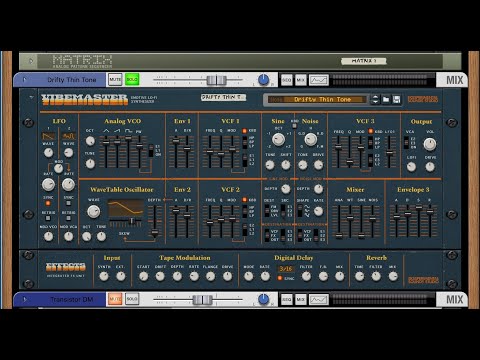The height and width of the screenshot is (360, 480).
Task: Set the Unit Mod DEST switch FM/DRV/LVL
Action: [x=267, y=211]
